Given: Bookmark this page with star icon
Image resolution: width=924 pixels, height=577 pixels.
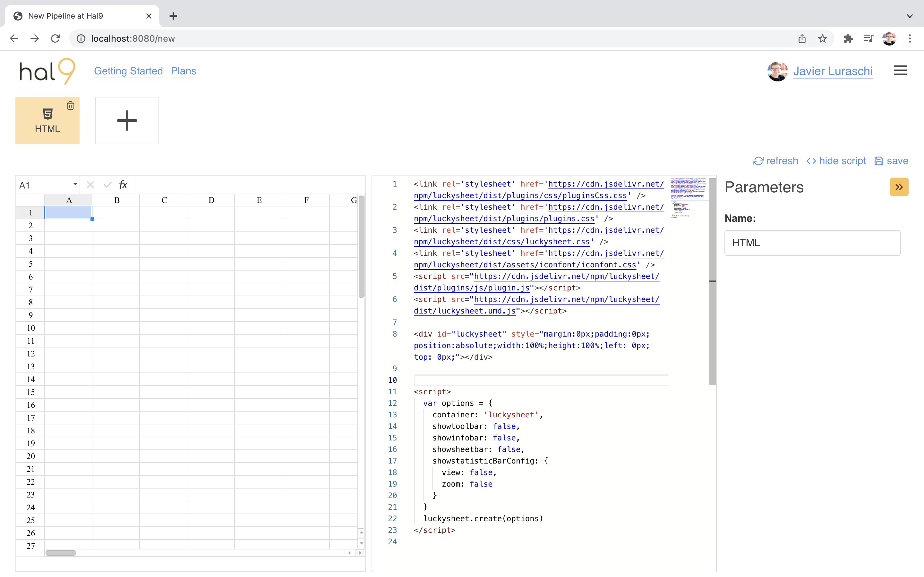Looking at the screenshot, I should pos(822,38).
